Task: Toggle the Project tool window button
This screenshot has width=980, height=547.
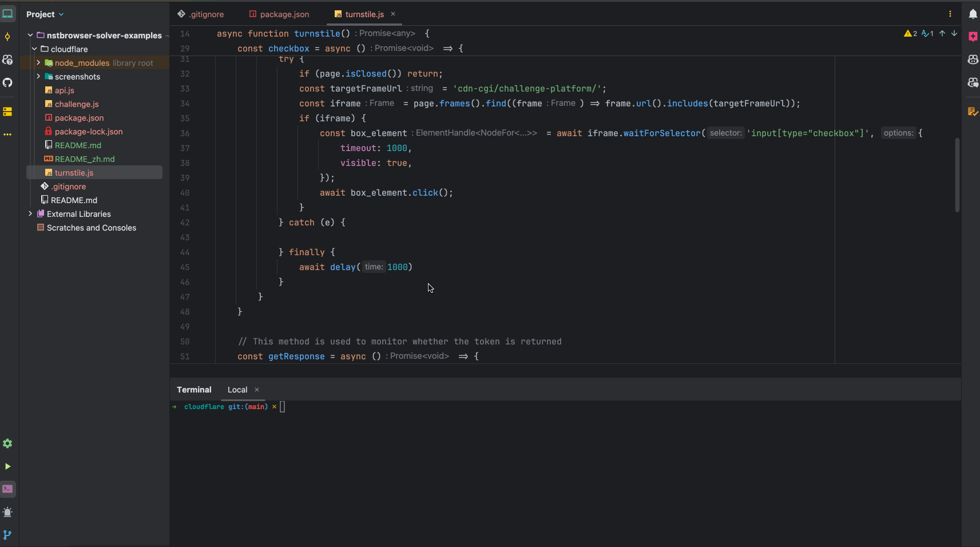Action: tap(7, 14)
